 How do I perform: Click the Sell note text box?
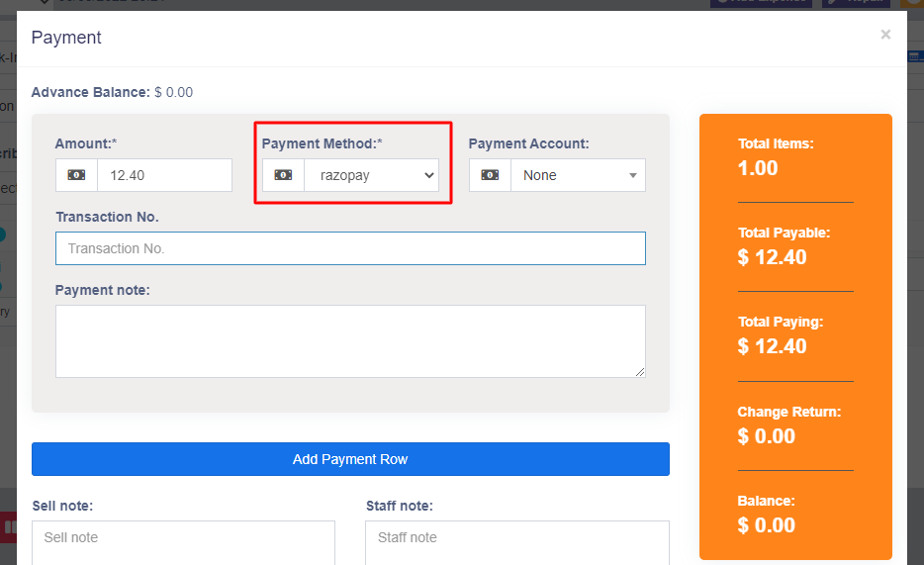coord(183,542)
